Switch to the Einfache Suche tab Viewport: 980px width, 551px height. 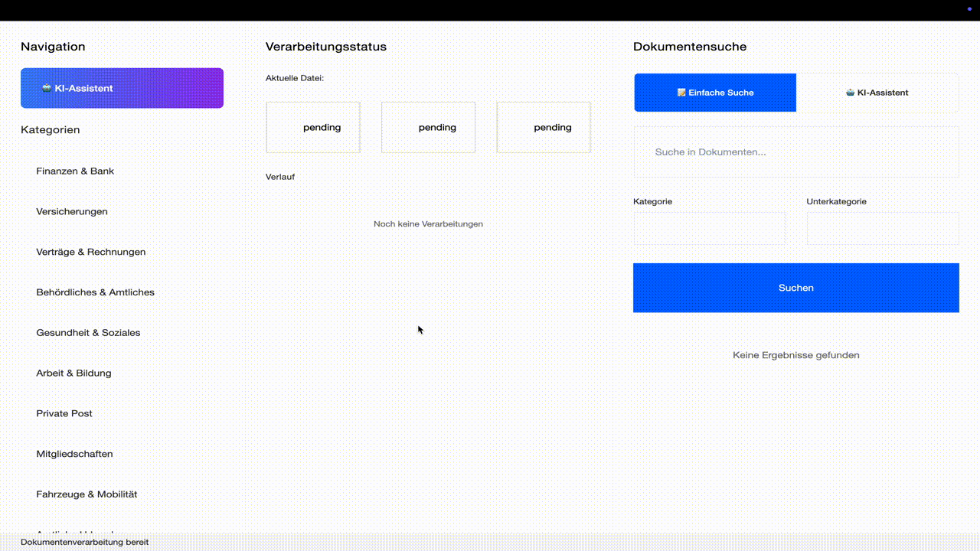(x=715, y=93)
